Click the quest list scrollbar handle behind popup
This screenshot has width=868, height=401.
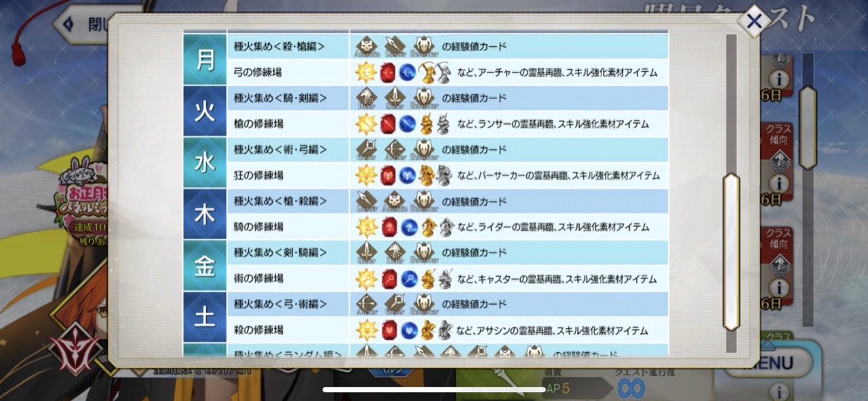coord(808,127)
